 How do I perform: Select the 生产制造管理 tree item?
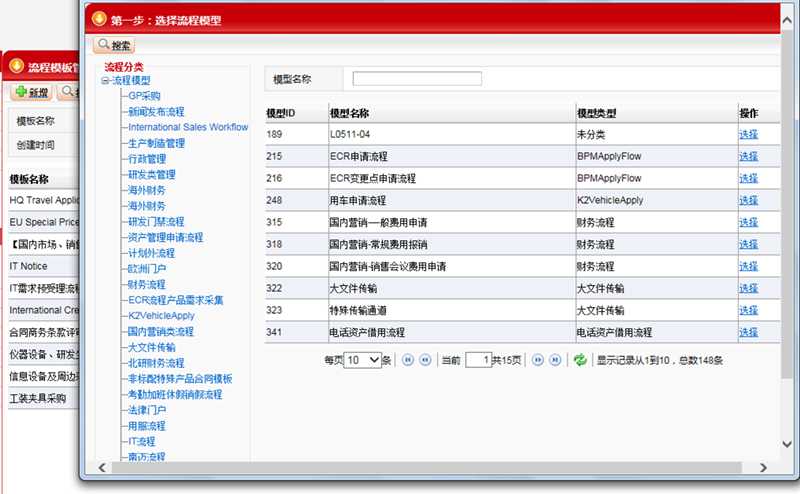(x=156, y=143)
